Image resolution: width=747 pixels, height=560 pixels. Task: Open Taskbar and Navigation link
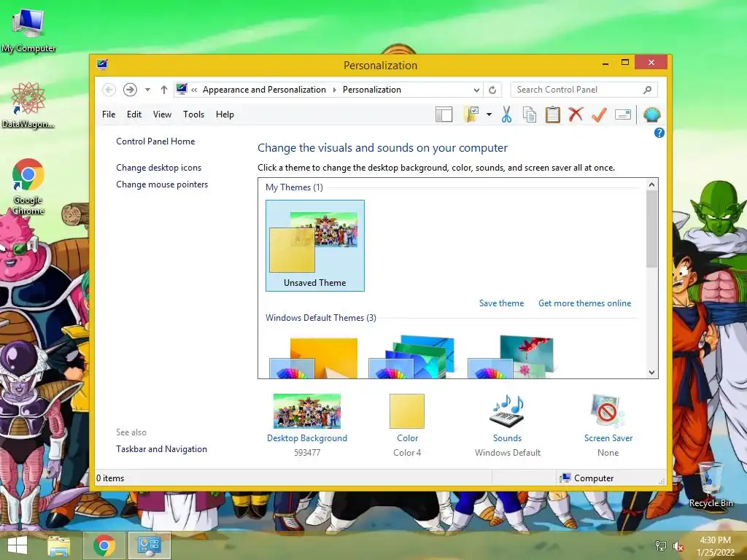[x=161, y=449]
